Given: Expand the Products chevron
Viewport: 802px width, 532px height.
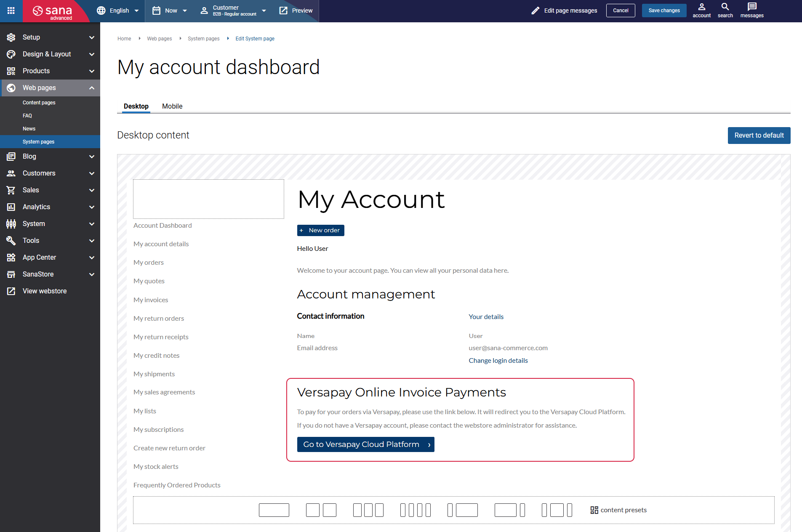Looking at the screenshot, I should click(92, 71).
